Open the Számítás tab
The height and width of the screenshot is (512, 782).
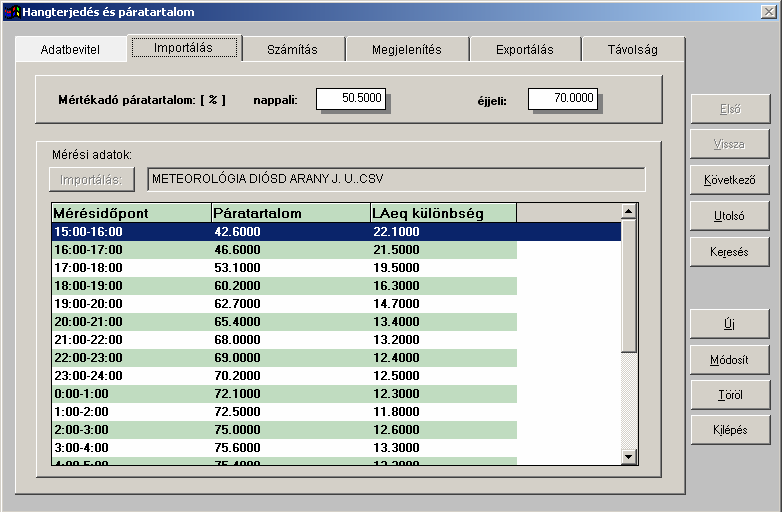coord(292,49)
